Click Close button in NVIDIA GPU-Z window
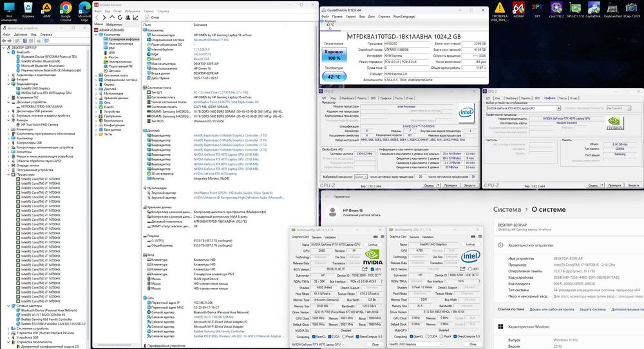 point(375,344)
